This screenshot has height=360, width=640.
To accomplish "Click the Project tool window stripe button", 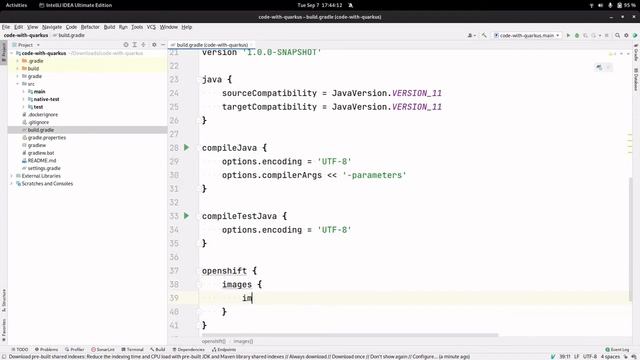I will (4, 52).
